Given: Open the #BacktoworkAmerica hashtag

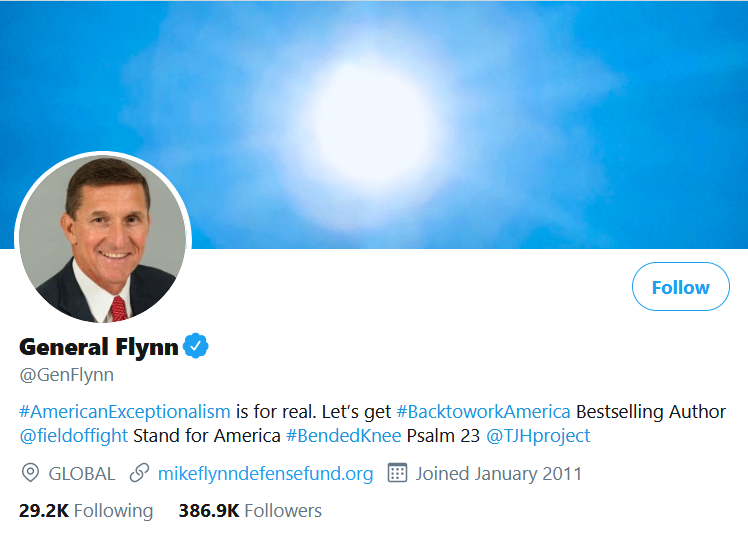Looking at the screenshot, I should tap(483, 411).
